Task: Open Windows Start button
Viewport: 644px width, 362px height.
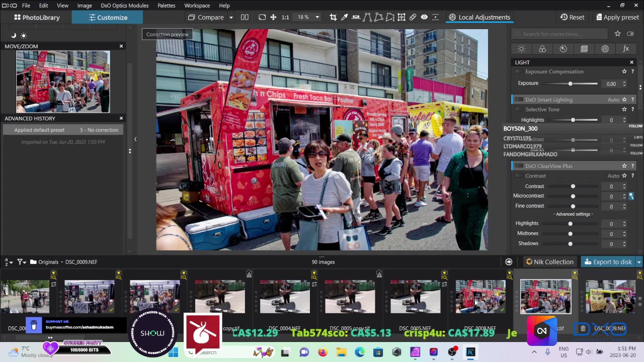Action: (174, 352)
